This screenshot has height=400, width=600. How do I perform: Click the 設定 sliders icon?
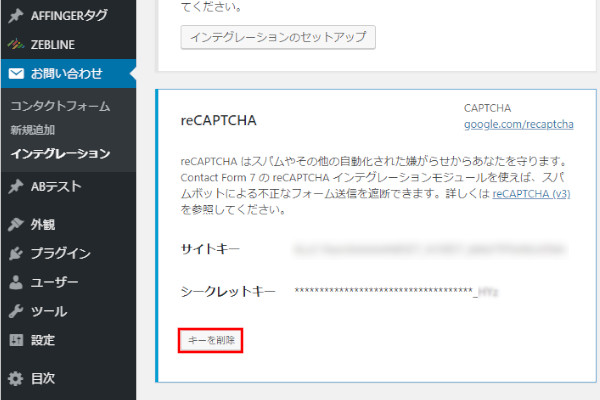click(x=16, y=340)
